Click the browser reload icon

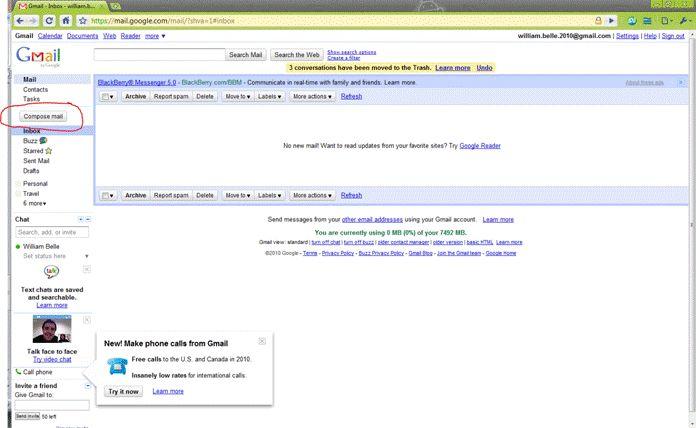tap(50, 20)
